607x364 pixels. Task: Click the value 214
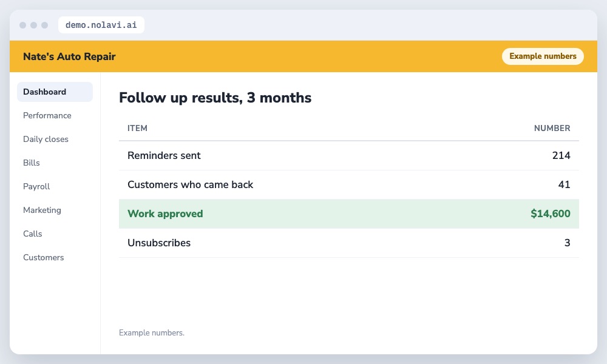(561, 155)
